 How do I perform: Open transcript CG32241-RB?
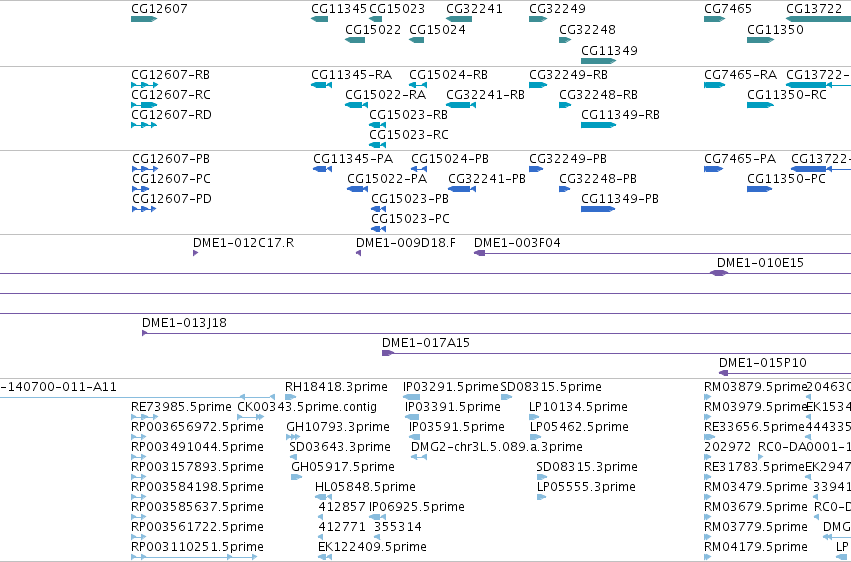(x=485, y=94)
